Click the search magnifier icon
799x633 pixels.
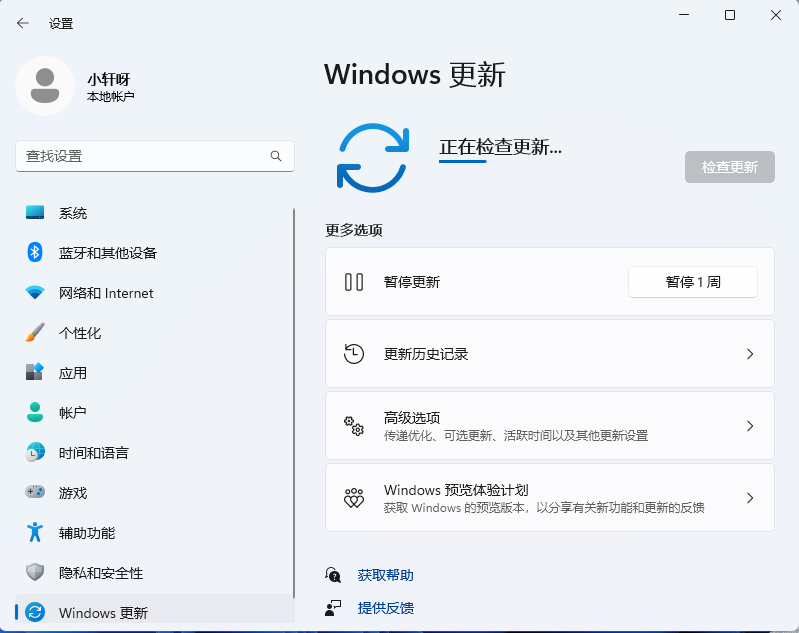point(276,156)
